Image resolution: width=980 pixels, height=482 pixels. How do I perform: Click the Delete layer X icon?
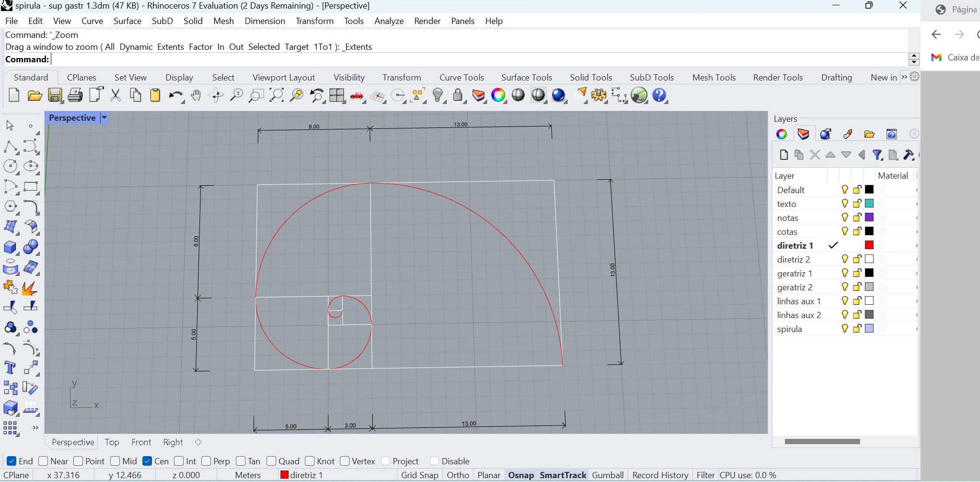point(815,155)
